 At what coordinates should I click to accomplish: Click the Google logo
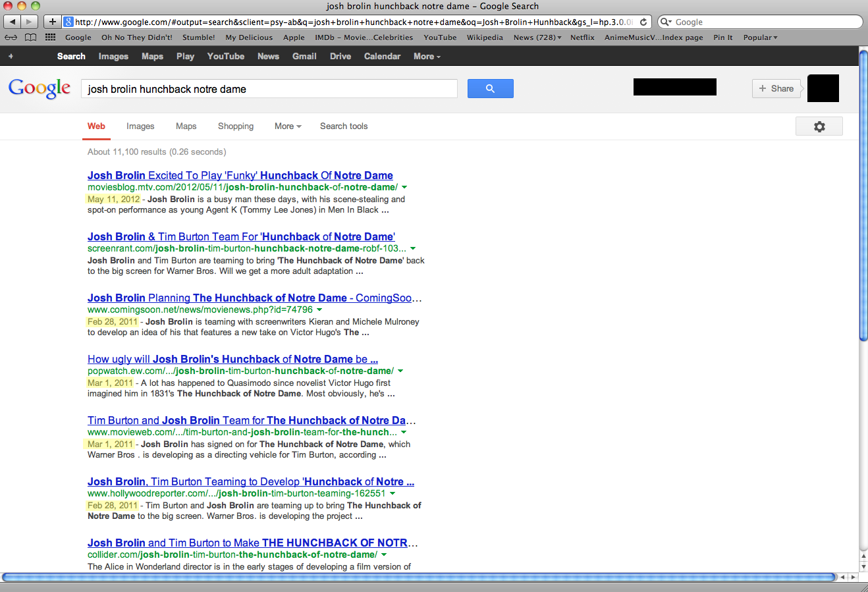[40, 88]
